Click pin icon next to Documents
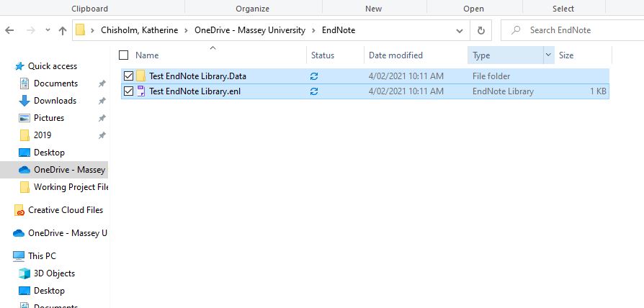The image size is (644, 308). pos(102,83)
